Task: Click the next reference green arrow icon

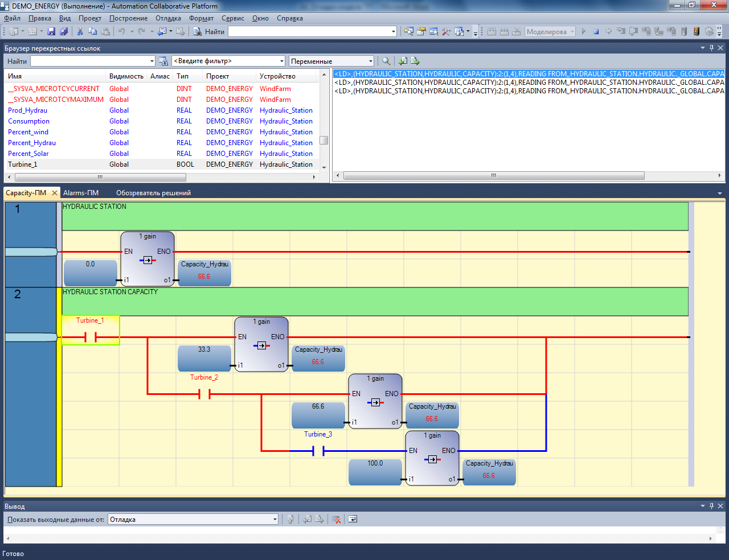Action: [x=415, y=61]
